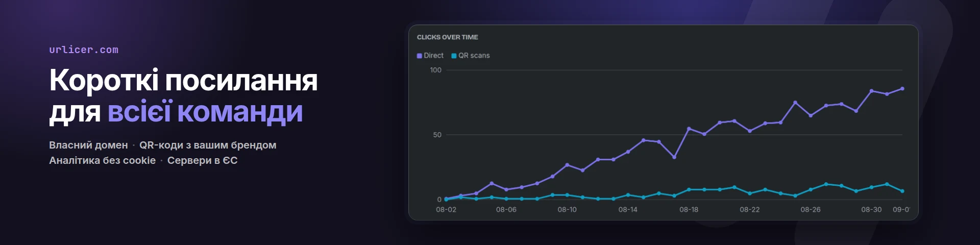Click the last Direct data point near 85

click(902, 89)
